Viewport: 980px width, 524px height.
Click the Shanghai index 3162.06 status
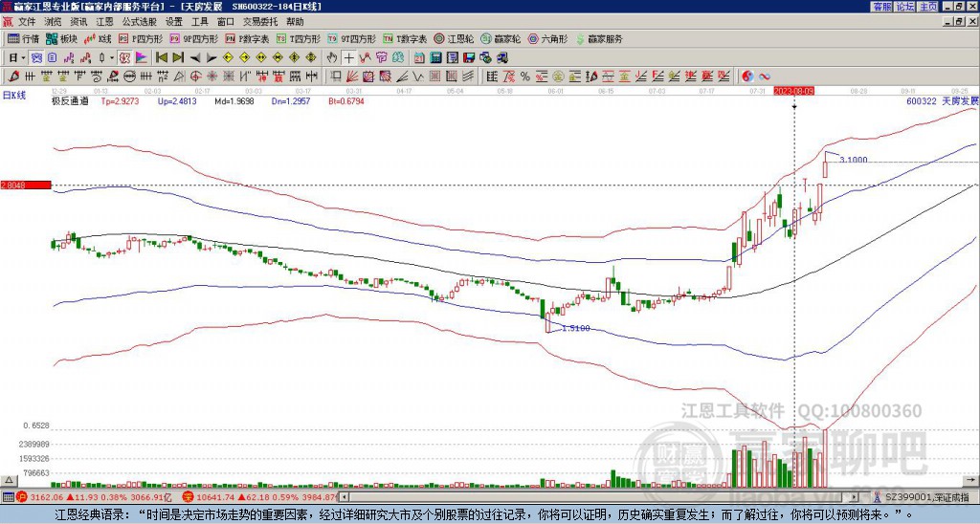[95, 497]
